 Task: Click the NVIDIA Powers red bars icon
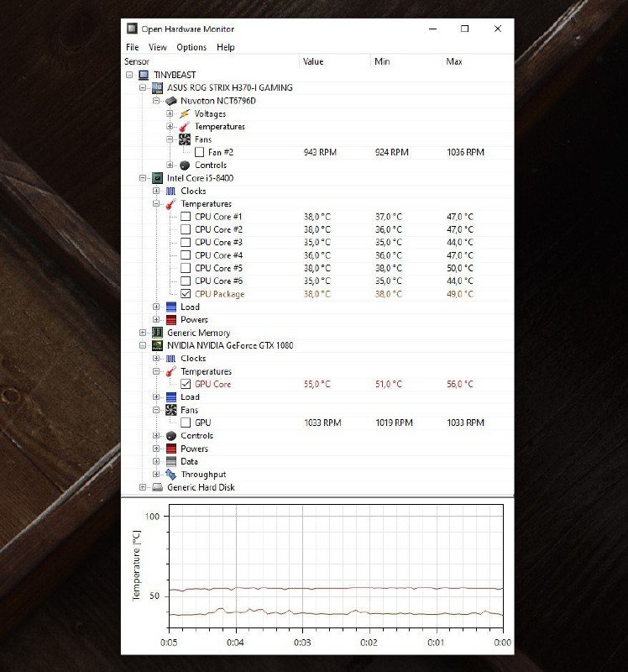coord(171,449)
